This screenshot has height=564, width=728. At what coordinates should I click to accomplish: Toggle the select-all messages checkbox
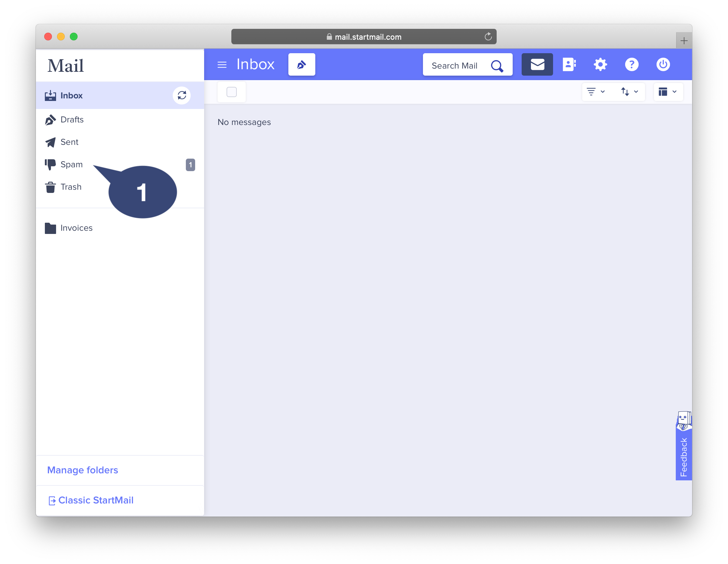coord(231,92)
